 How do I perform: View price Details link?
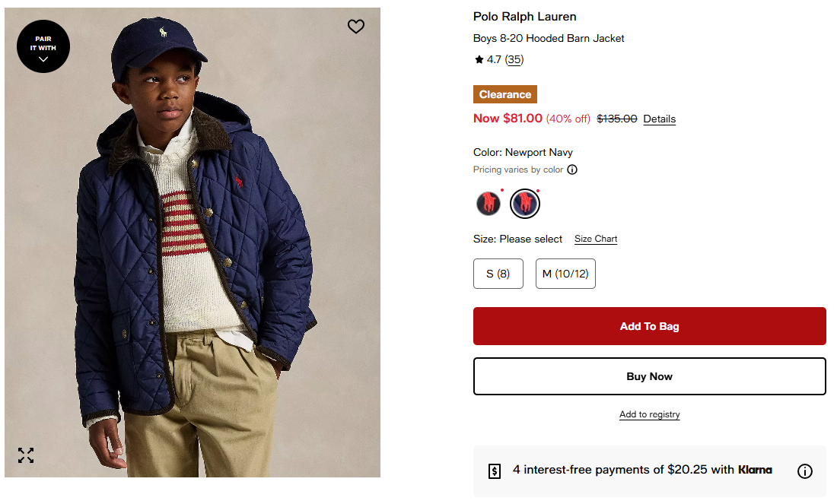(x=659, y=119)
